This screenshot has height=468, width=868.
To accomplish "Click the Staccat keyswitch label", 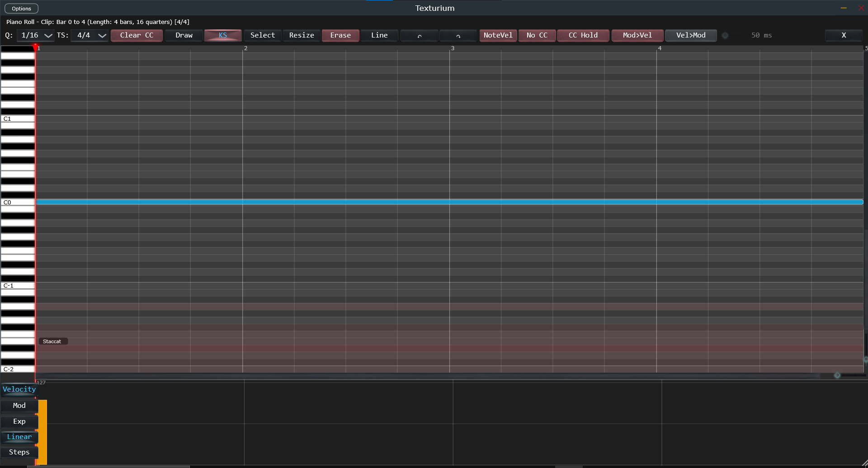I will pyautogui.click(x=53, y=341).
